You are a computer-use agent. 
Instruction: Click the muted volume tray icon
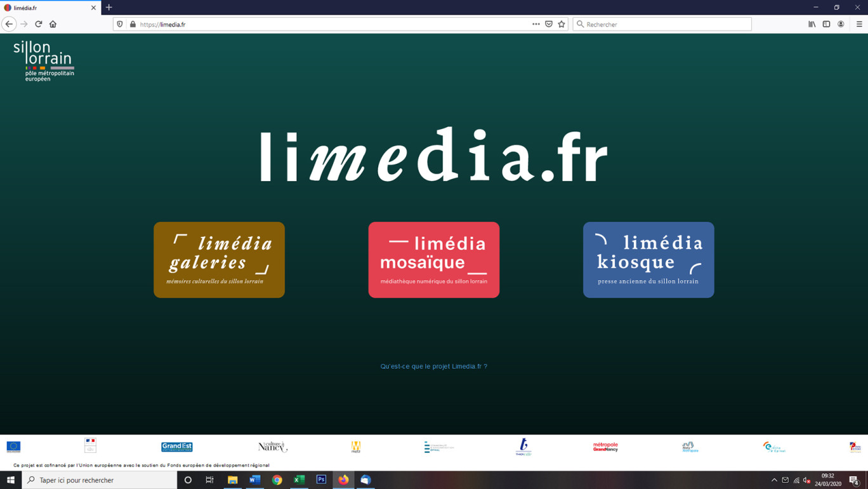(x=807, y=480)
